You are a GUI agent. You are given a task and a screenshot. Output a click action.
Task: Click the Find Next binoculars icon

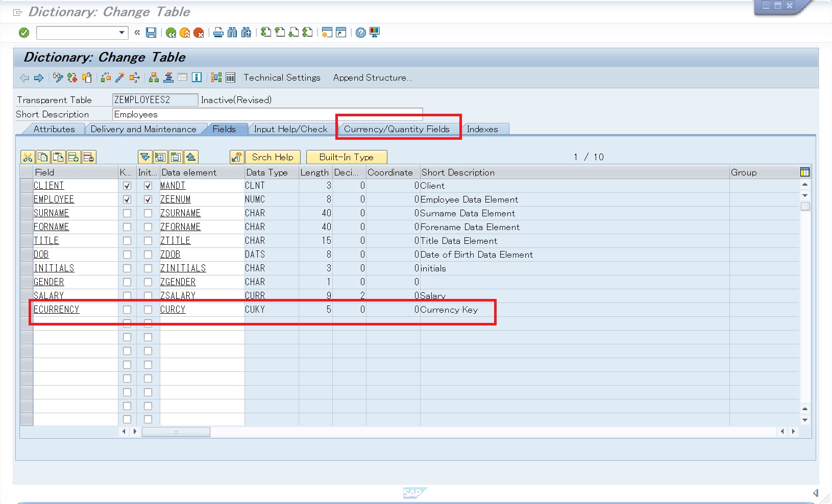click(x=246, y=33)
